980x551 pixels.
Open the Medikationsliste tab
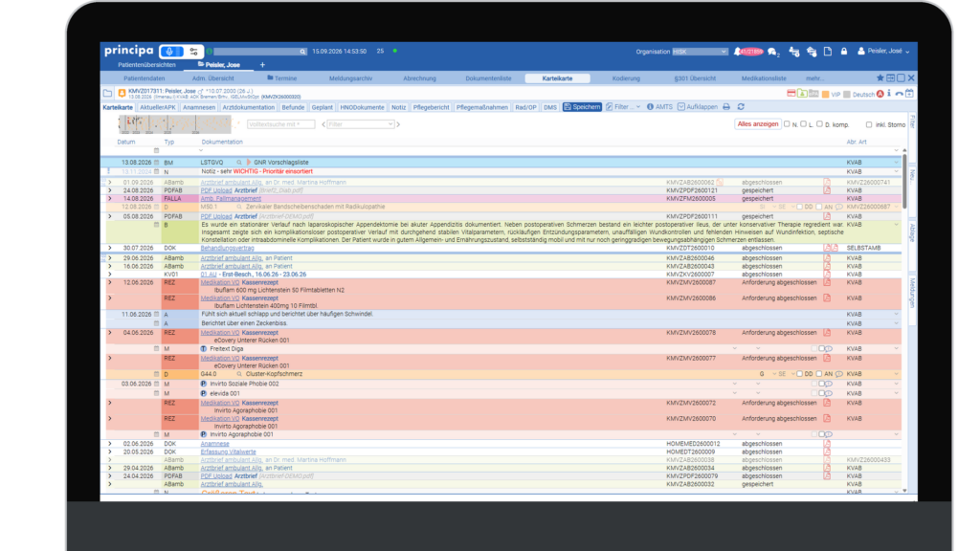(x=764, y=78)
